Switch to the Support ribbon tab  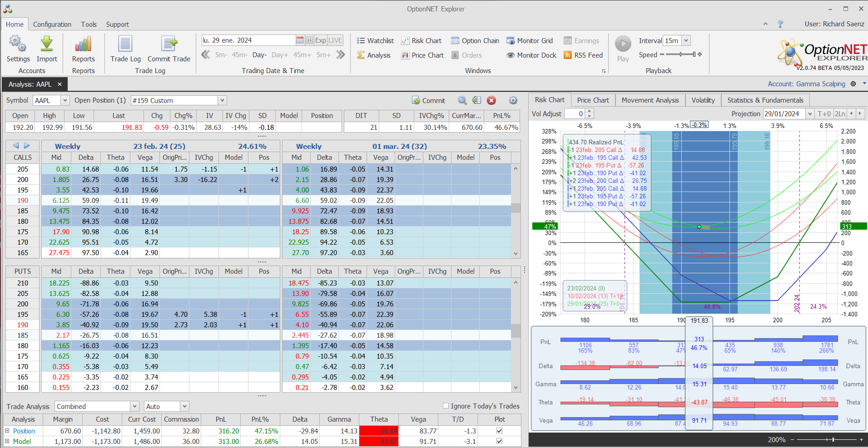pos(118,25)
